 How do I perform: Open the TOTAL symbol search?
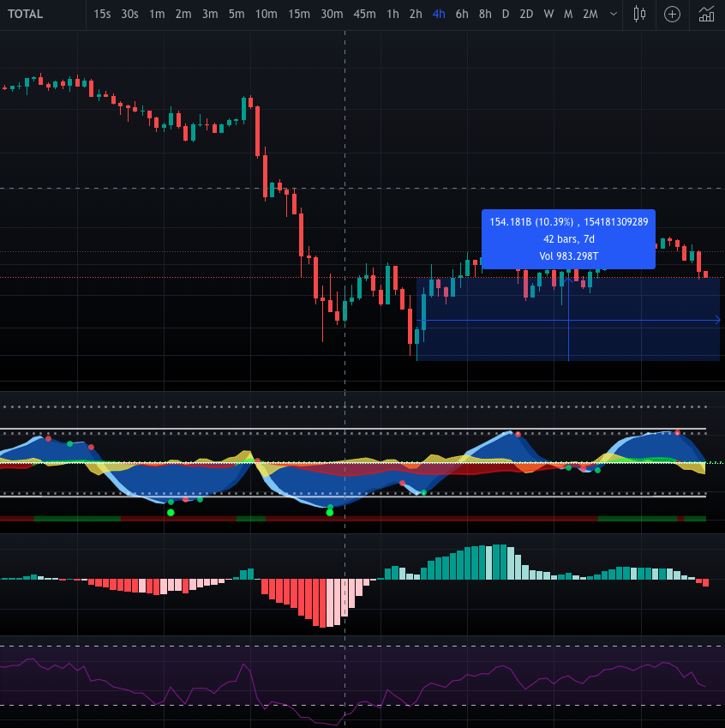click(26, 14)
